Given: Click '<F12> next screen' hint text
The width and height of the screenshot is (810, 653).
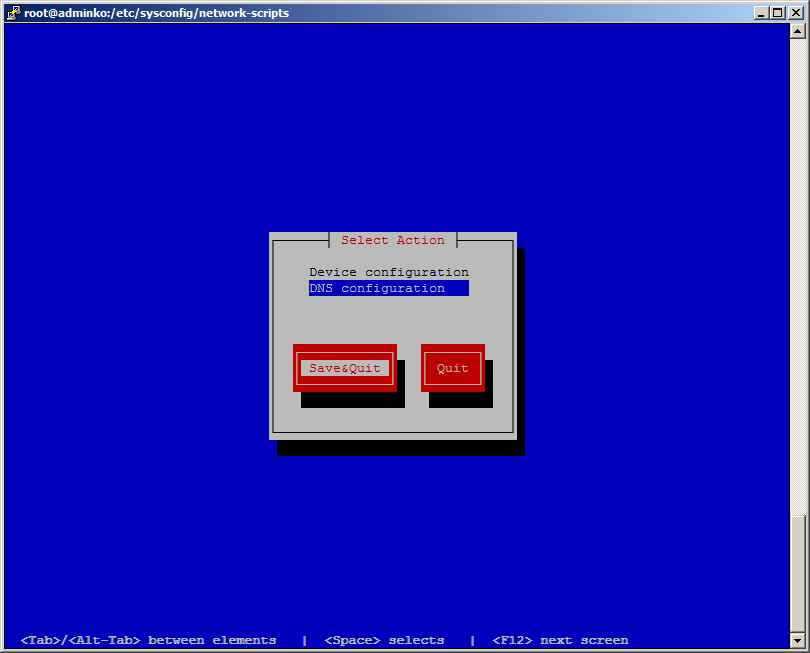Looking at the screenshot, I should coord(560,641).
